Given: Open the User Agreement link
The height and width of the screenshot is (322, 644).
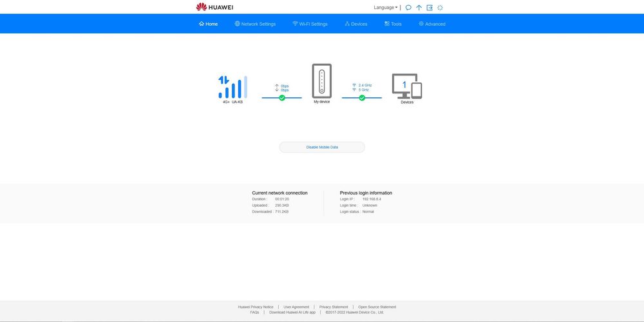Looking at the screenshot, I should 296,307.
